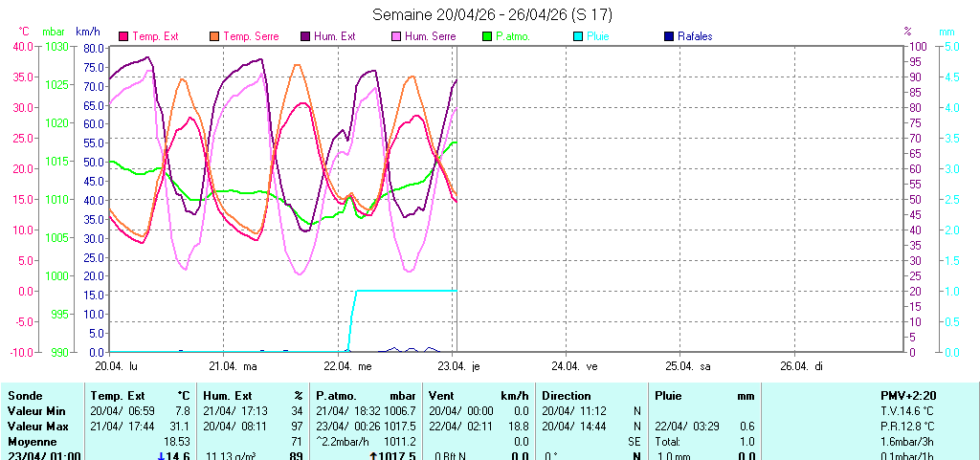Select the purple Hum. Ext legend square
The height and width of the screenshot is (460, 980).
pyautogui.click(x=305, y=36)
